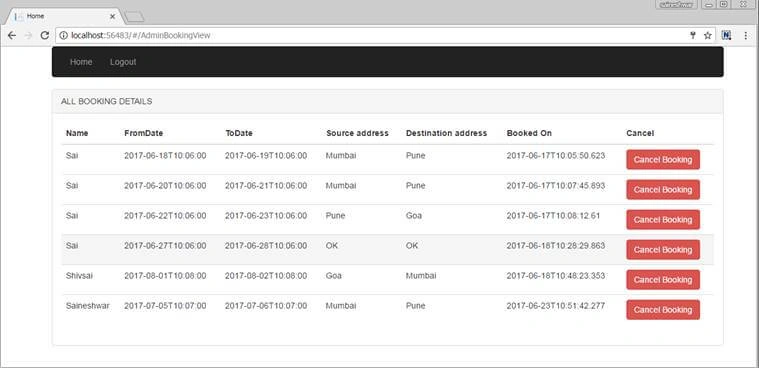The image size is (759, 368).
Task: Bookmark this page with the star icon
Action: coord(707,35)
